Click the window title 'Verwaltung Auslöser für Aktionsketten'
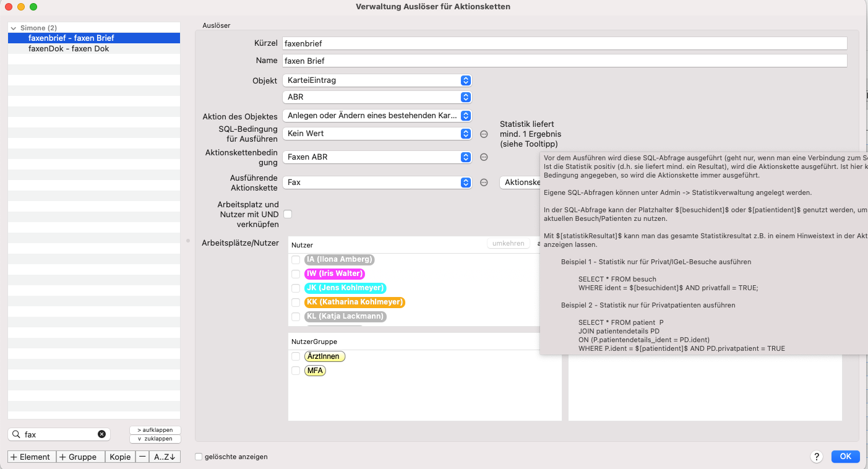This screenshot has width=868, height=469. (x=433, y=6)
